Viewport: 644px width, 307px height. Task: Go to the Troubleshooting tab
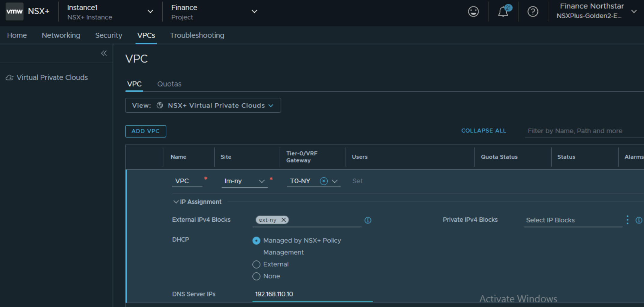(x=197, y=35)
